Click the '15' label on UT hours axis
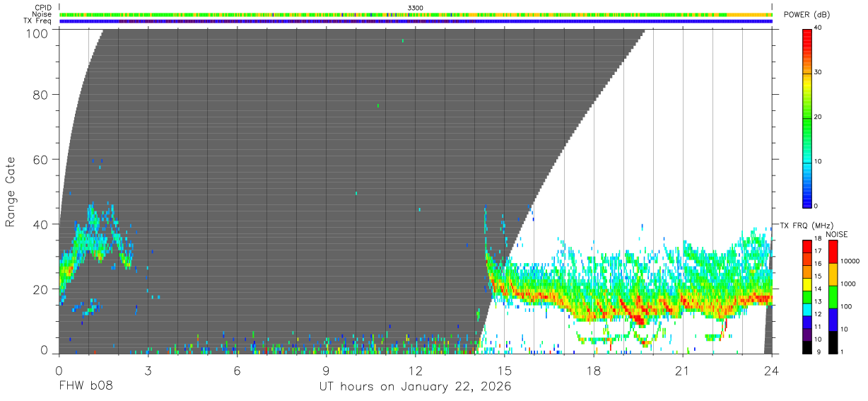 [x=505, y=371]
